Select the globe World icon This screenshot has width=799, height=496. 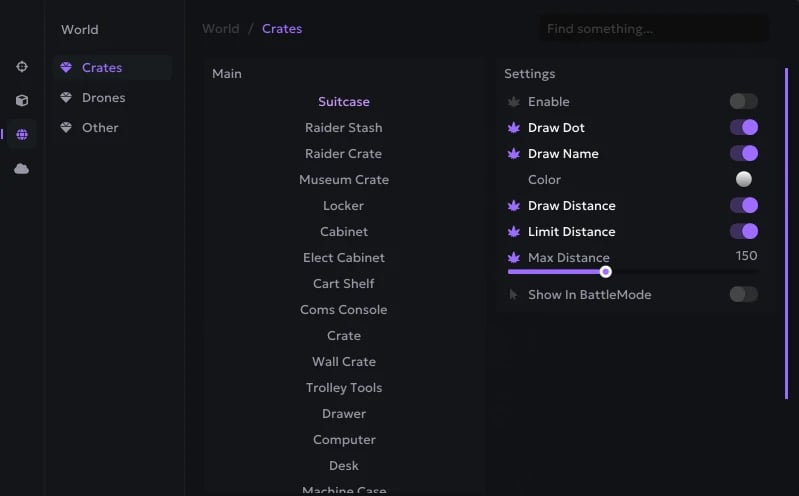click(x=22, y=135)
